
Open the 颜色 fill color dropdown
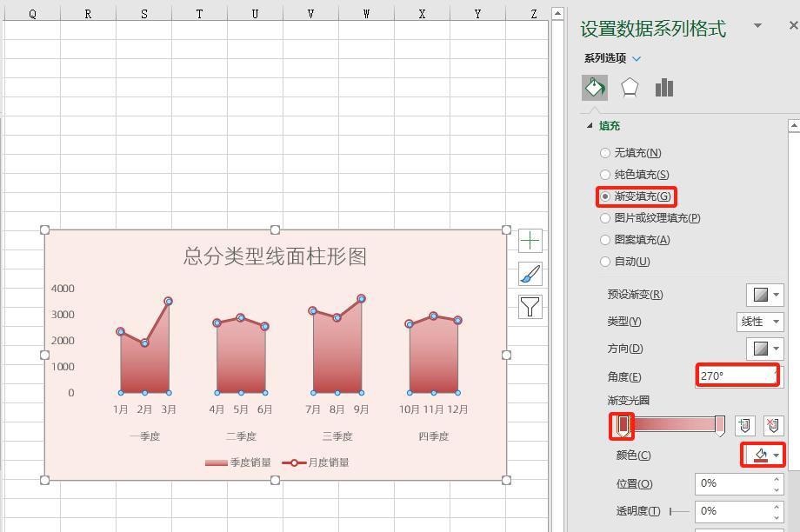(x=765, y=455)
